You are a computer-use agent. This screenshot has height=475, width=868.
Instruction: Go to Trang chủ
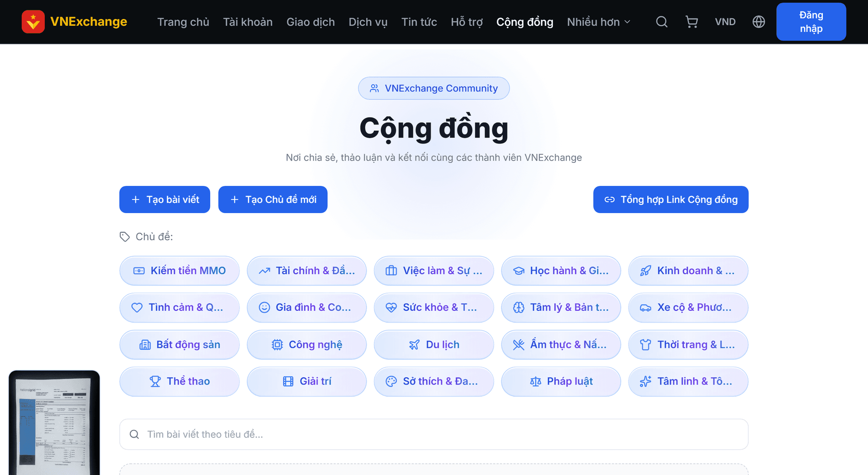(183, 22)
